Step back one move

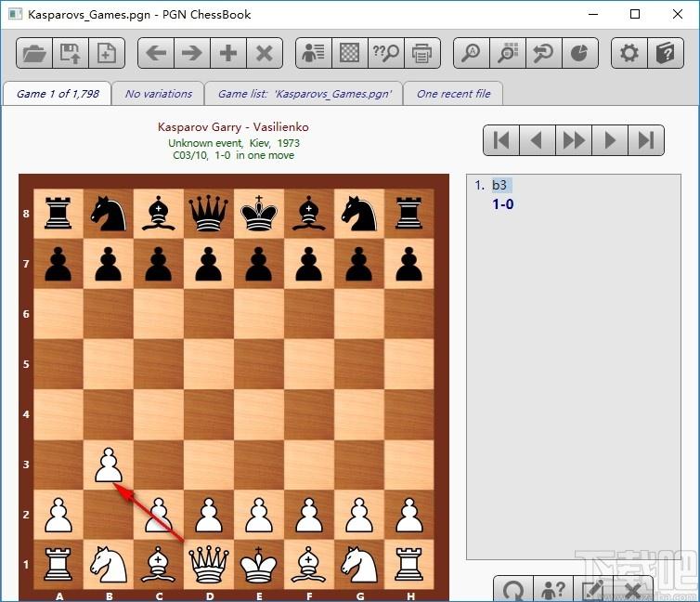click(x=538, y=140)
